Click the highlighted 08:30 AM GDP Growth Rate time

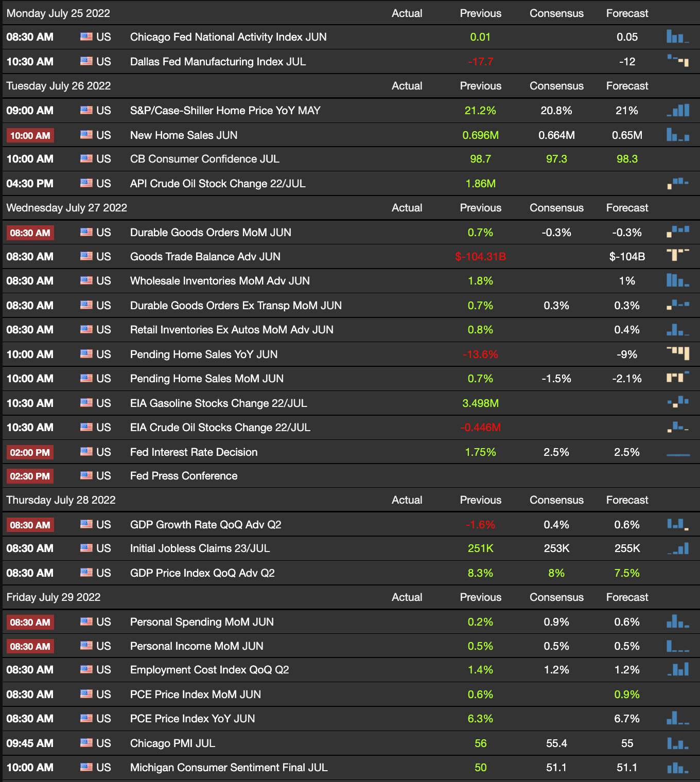(30, 525)
